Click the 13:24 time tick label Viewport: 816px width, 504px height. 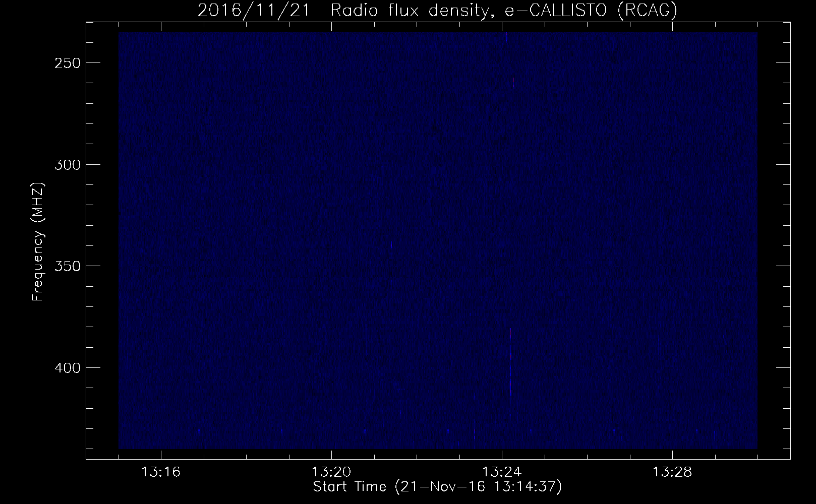point(502,472)
